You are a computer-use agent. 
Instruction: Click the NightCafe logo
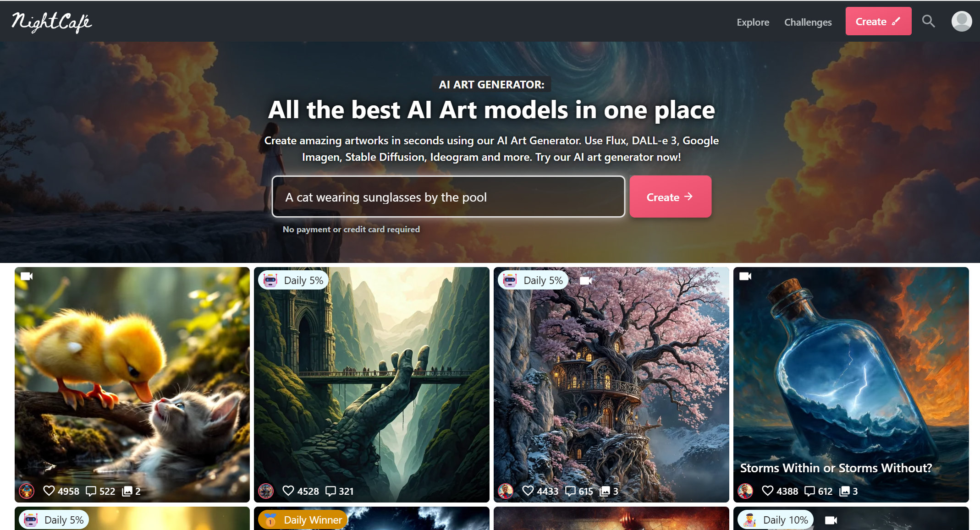point(51,22)
